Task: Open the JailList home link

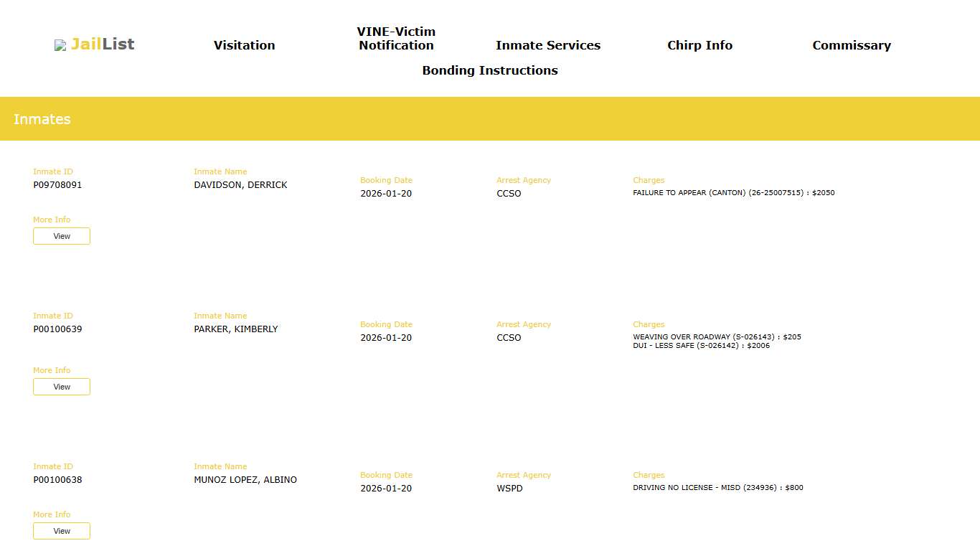Action: (103, 44)
